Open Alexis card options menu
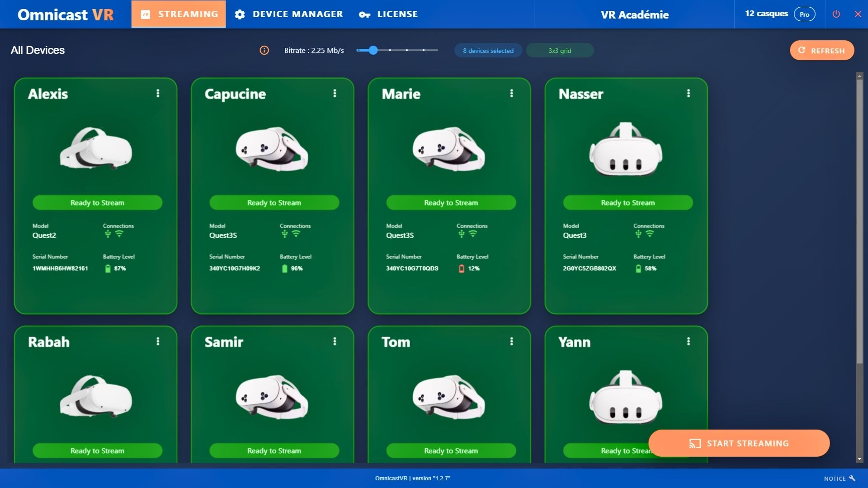The height and width of the screenshot is (488, 868). click(158, 93)
